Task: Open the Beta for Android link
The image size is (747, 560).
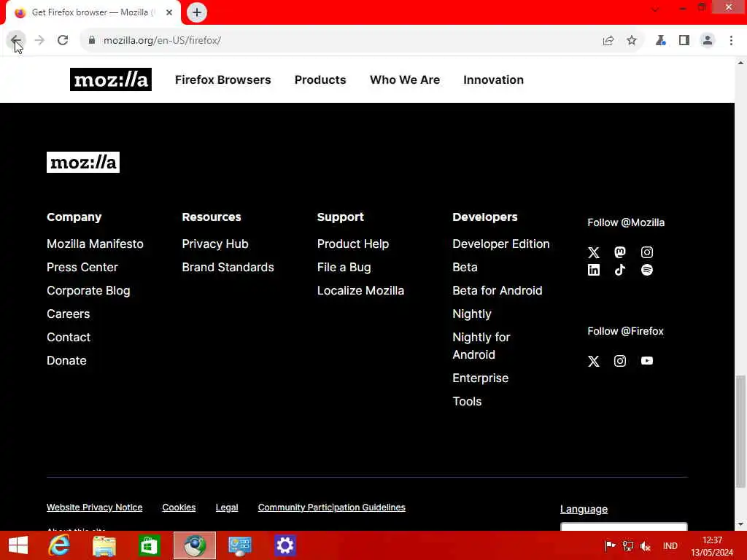Action: (498, 290)
